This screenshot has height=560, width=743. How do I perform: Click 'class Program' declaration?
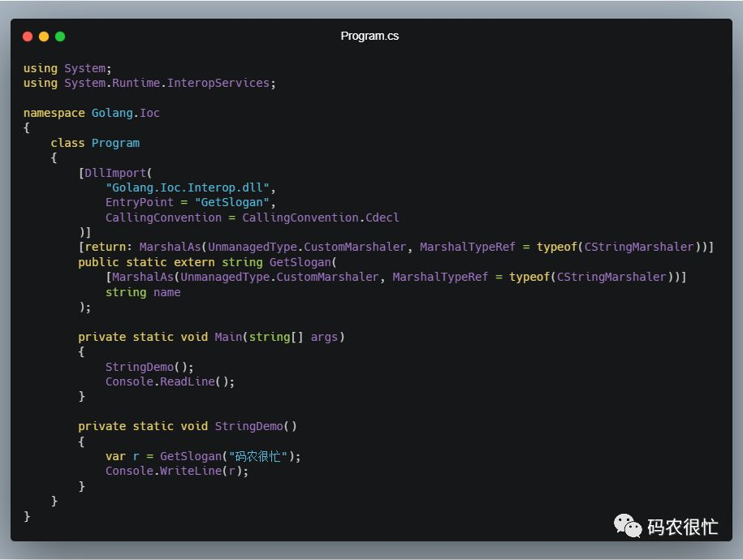click(95, 143)
